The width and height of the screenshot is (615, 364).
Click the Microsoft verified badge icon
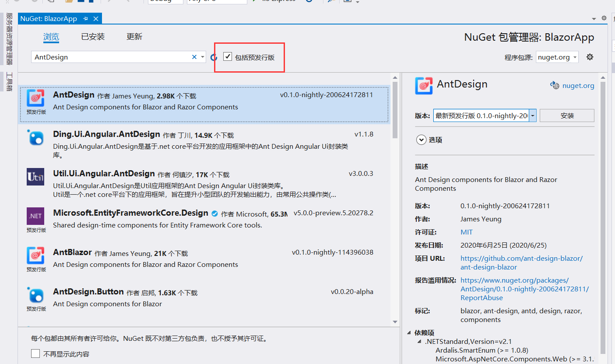pyautogui.click(x=214, y=213)
